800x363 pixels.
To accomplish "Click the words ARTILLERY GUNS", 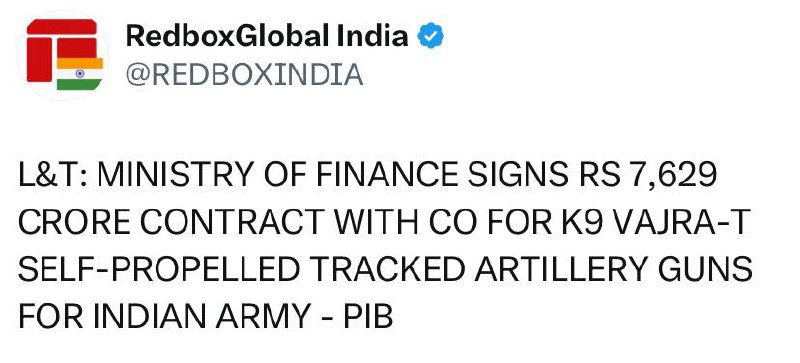I will [x=613, y=270].
